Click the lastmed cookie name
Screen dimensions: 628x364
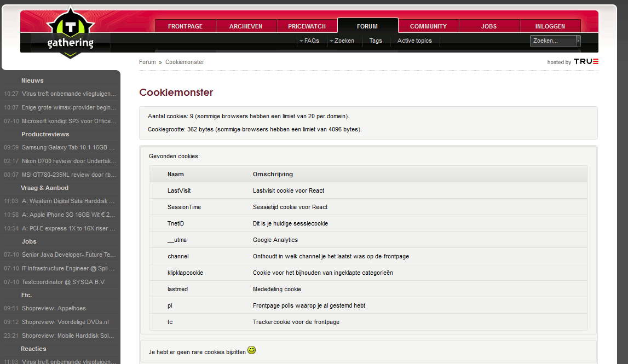pos(177,289)
